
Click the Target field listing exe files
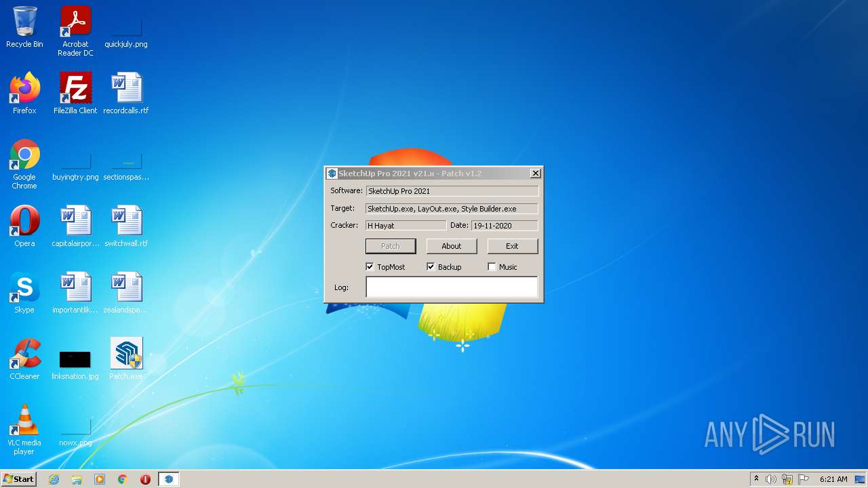click(452, 209)
